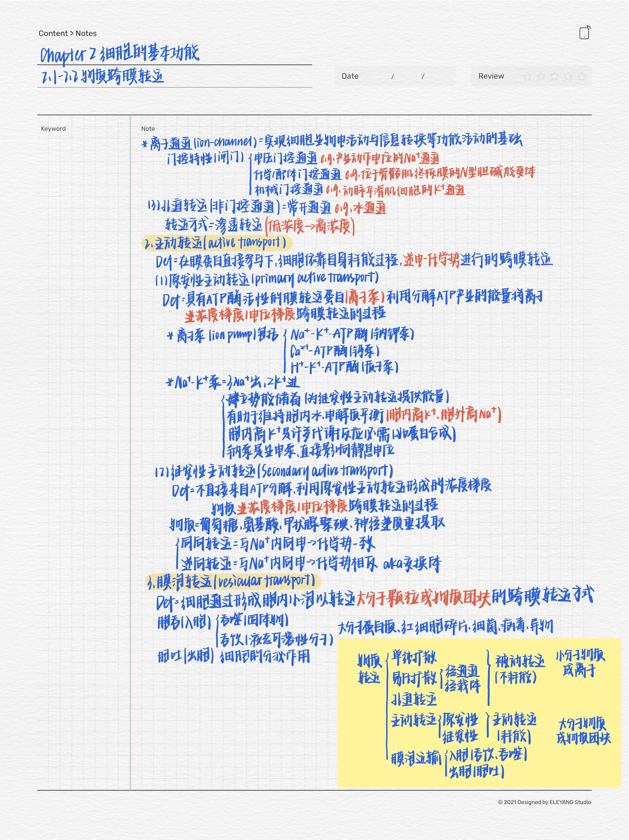629x840 pixels.
Task: Open the Notes breadcrumb link
Action: pyautogui.click(x=86, y=33)
